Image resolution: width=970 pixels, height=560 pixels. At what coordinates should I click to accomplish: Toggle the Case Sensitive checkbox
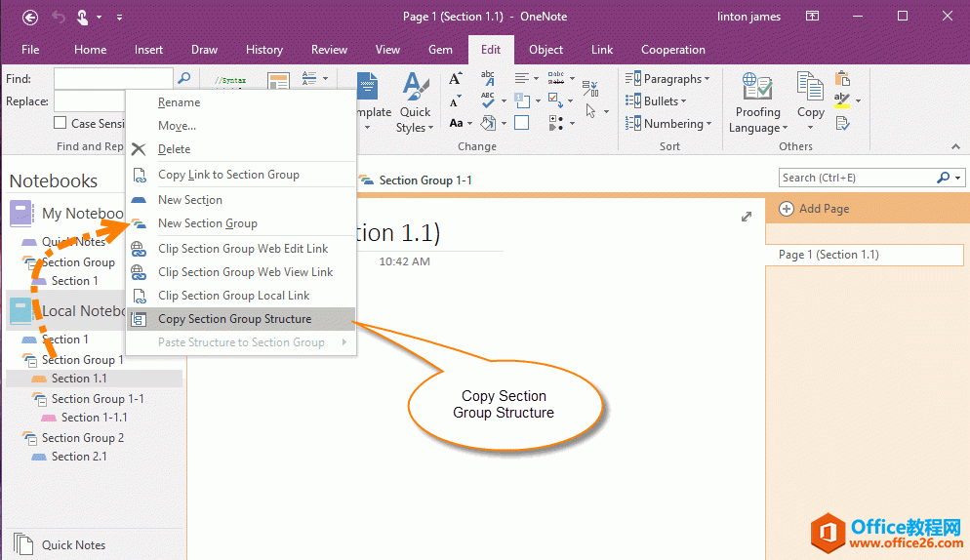click(x=60, y=123)
